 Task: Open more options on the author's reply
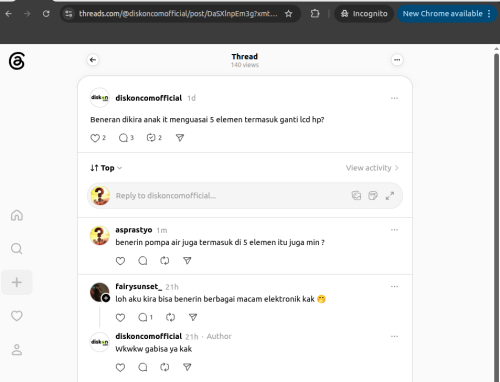[x=394, y=336]
